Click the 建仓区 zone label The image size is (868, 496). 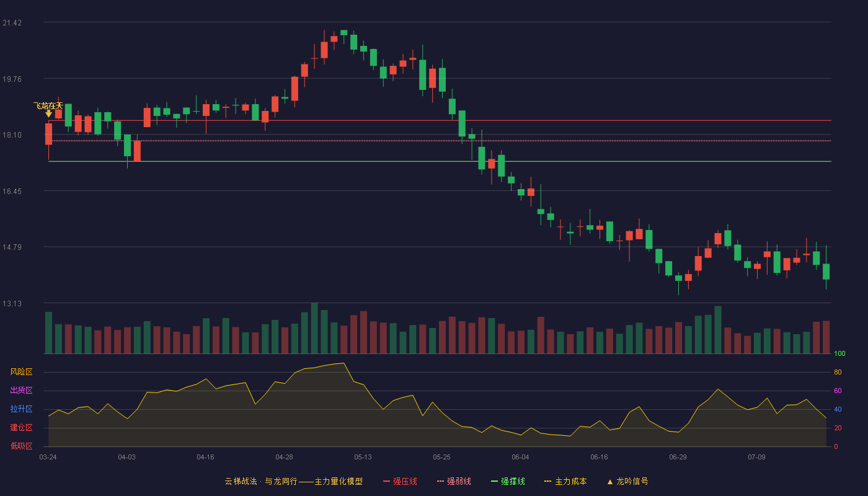coord(21,428)
